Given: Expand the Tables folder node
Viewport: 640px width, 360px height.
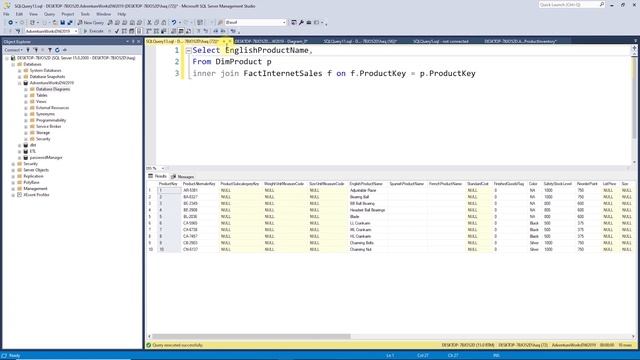Looking at the screenshot, I should click(x=26, y=96).
